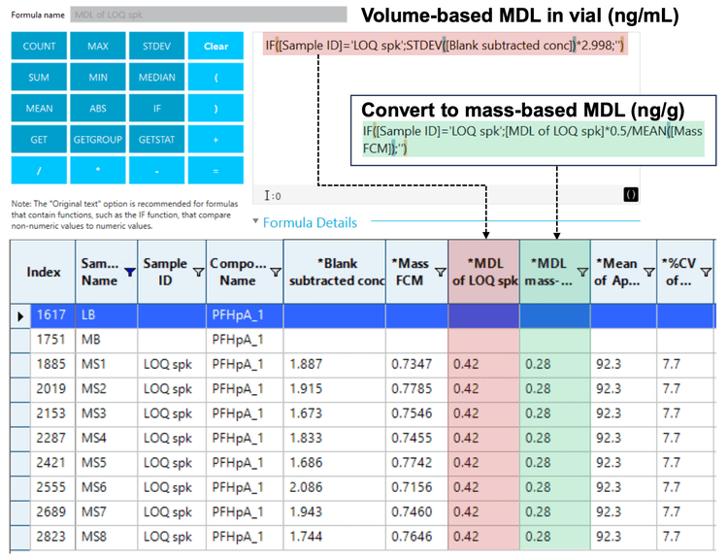This screenshot has height=560, width=728.
Task: Click the Mean of Ap filter icon
Action: click(x=646, y=274)
